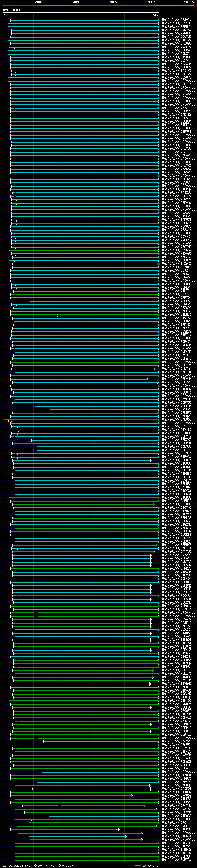Click the green ~80% identity legend segment
Screen dimensions: 197x868
tap(136, 6)
